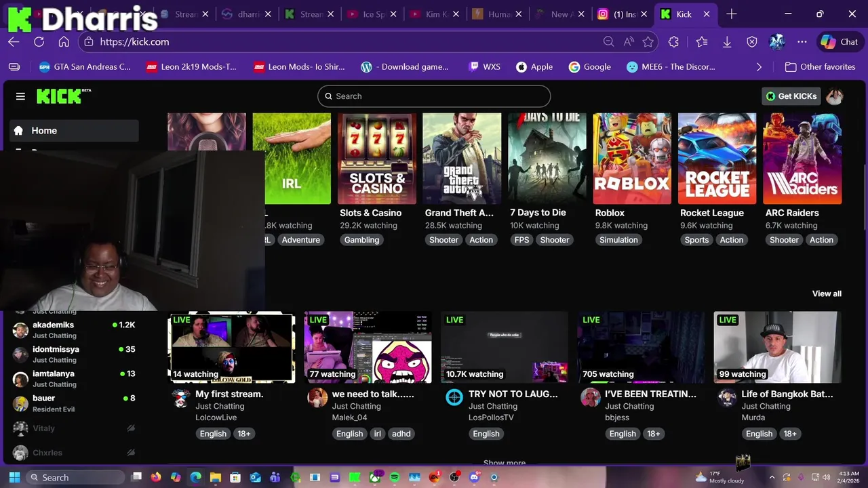The width and height of the screenshot is (868, 488).
Task: Switch to the Huma tab
Action: pos(497,14)
